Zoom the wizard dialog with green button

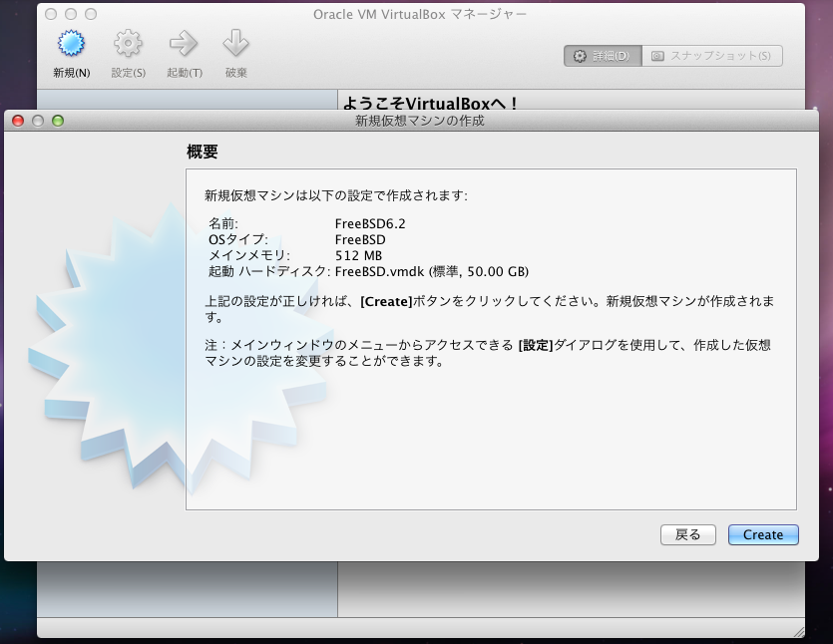click(x=58, y=121)
